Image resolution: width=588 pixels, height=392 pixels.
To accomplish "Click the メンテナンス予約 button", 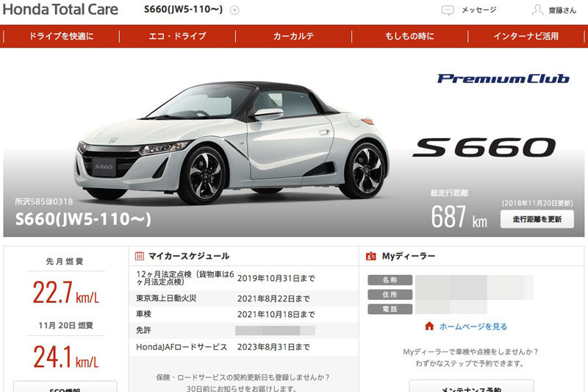I will pos(471,386).
